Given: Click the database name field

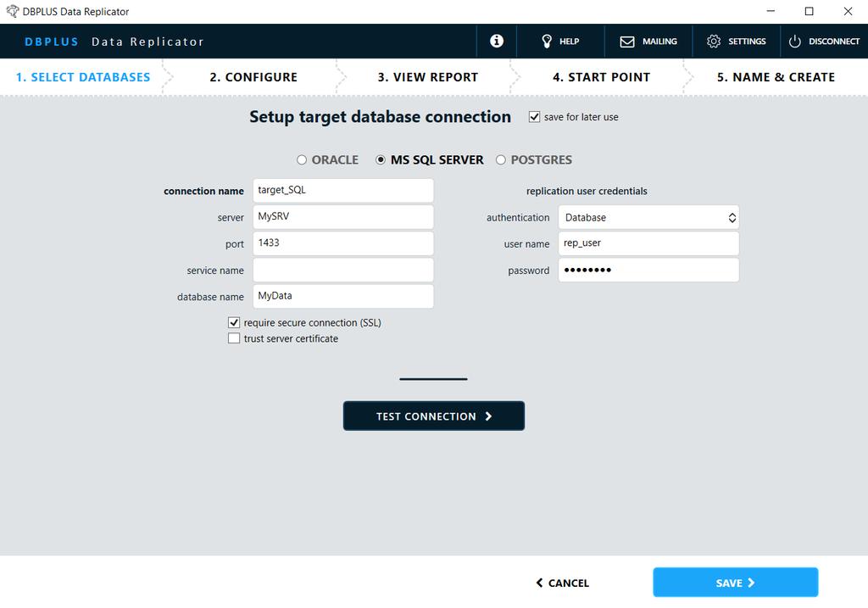Looking at the screenshot, I should pyautogui.click(x=343, y=297).
